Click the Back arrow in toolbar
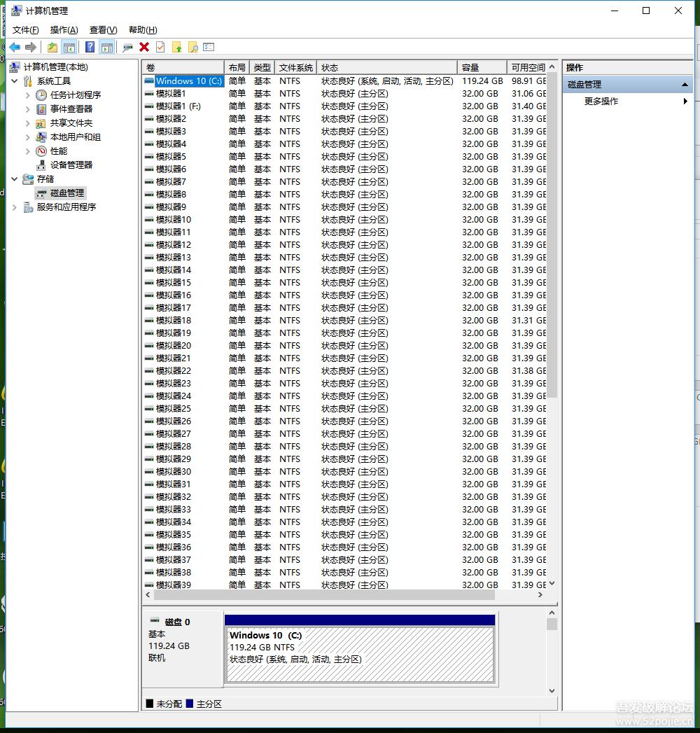 pos(15,47)
